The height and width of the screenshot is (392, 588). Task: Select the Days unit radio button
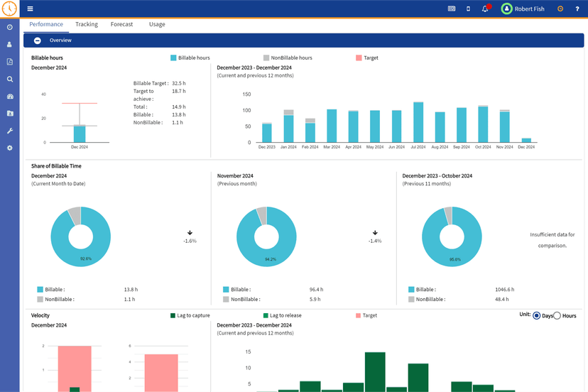[536, 315]
